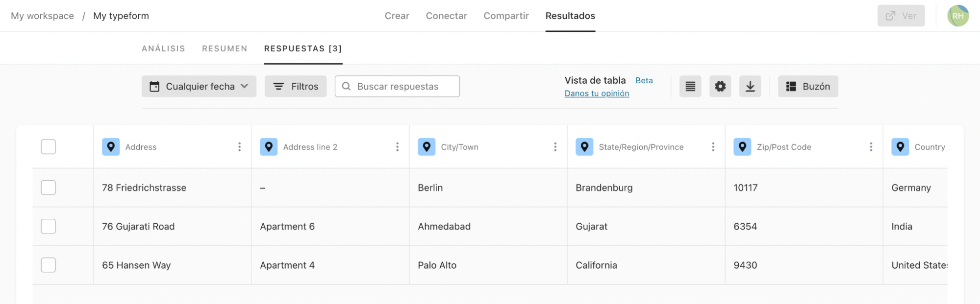This screenshot has height=304, width=980.
Task: Toggle the select-all checkbox in header
Action: pyautogui.click(x=48, y=147)
